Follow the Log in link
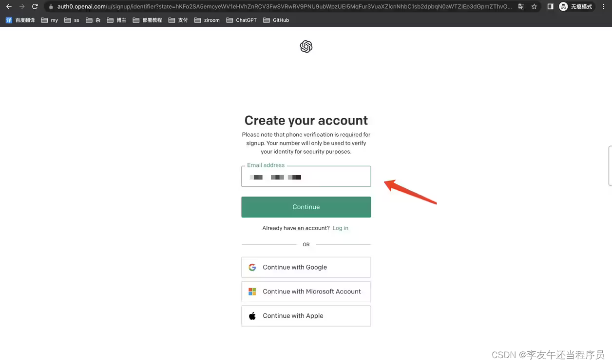This screenshot has width=612, height=364. (340, 228)
